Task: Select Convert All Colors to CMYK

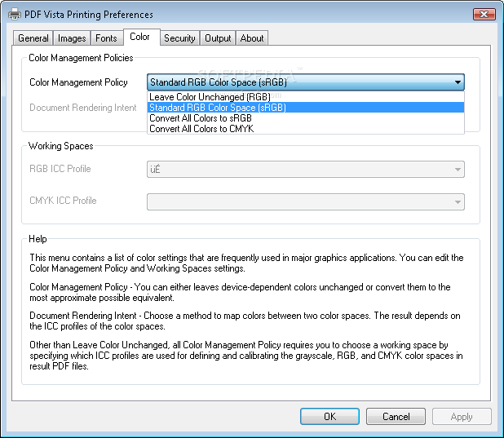Action: point(306,129)
